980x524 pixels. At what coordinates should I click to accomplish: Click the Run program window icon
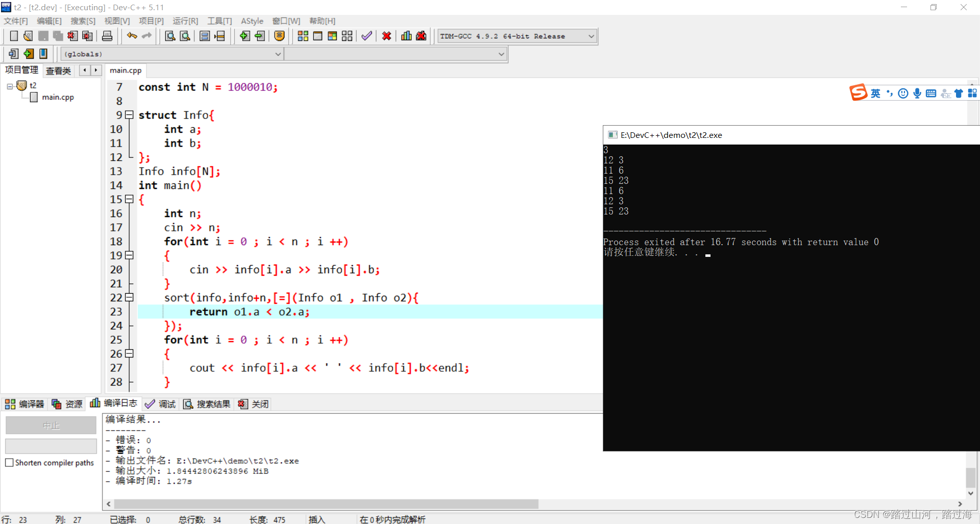pyautogui.click(x=317, y=36)
